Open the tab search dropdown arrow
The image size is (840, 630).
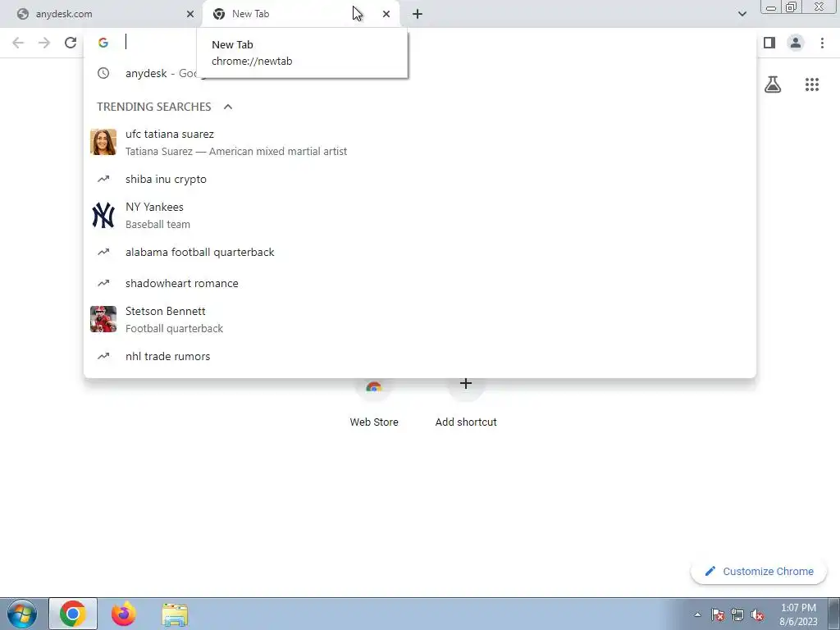[742, 14]
